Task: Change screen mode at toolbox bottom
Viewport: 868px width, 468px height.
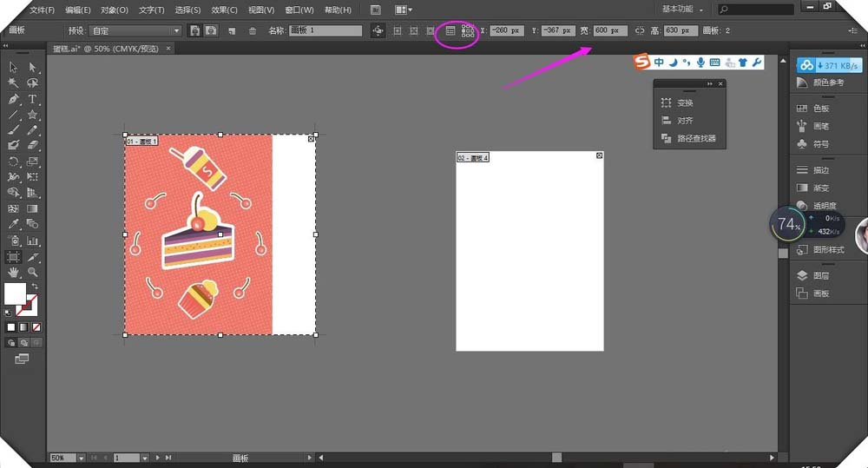Action: pos(22,359)
